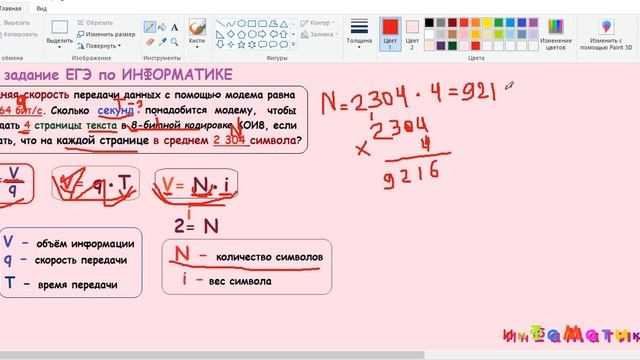Viewport: 640px width, 360px height.
Task: Pick the green swatch in top row
Action: (x=498, y=23)
